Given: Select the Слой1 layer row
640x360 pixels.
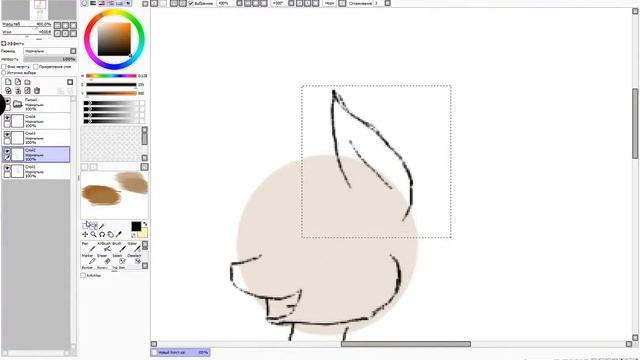Looking at the screenshot, I should pos(36,171).
